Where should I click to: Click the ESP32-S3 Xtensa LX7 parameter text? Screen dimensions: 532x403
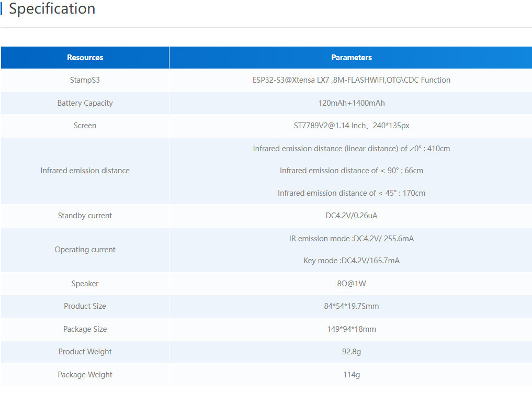[x=351, y=80]
